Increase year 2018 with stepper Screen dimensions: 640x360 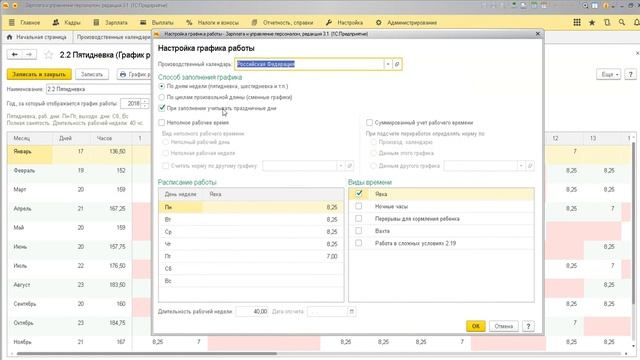[145, 101]
